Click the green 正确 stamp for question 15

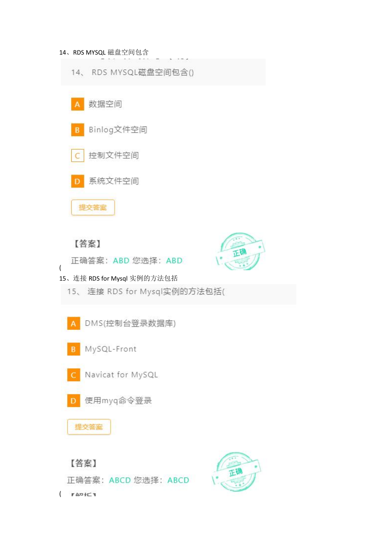(x=237, y=471)
